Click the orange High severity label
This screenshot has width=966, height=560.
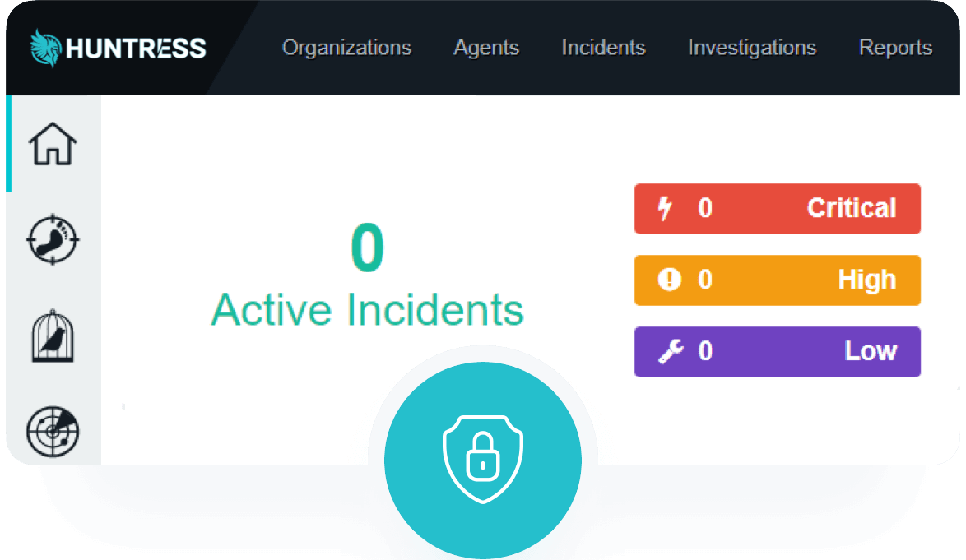pyautogui.click(x=866, y=280)
